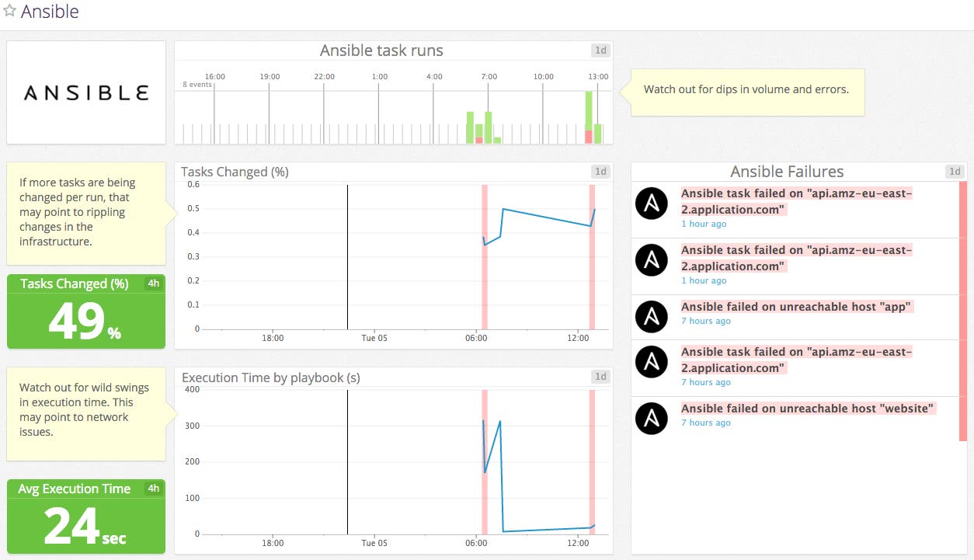Viewport: 974px width, 560px height.
Task: Toggle the favorite star next to the Ansible title
Action: point(11,11)
